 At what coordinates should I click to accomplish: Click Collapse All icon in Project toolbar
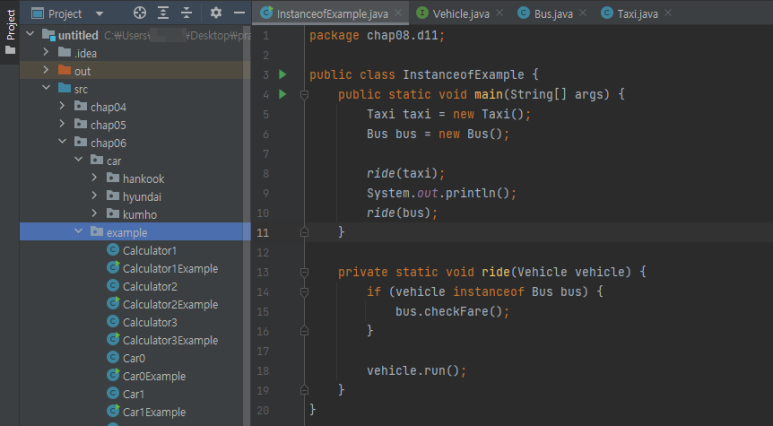click(x=186, y=13)
